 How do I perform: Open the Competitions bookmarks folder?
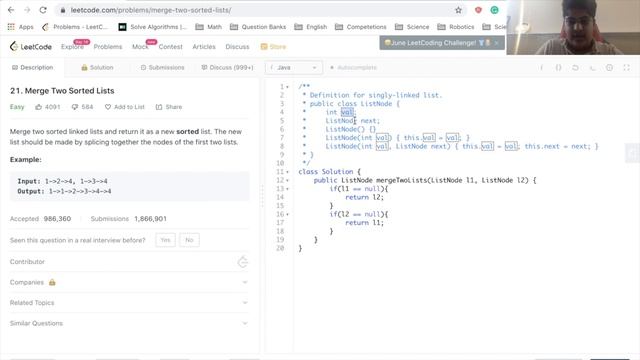coord(360,27)
